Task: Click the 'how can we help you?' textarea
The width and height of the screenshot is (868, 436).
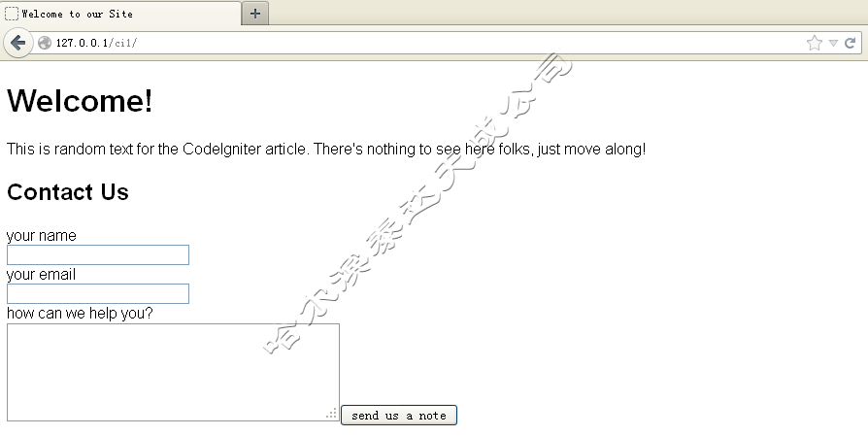Action: tap(173, 372)
